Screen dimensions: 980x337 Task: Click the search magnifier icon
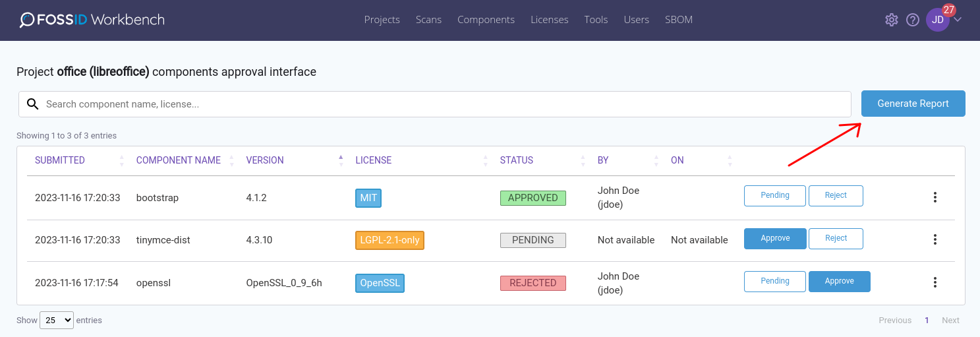[32, 104]
